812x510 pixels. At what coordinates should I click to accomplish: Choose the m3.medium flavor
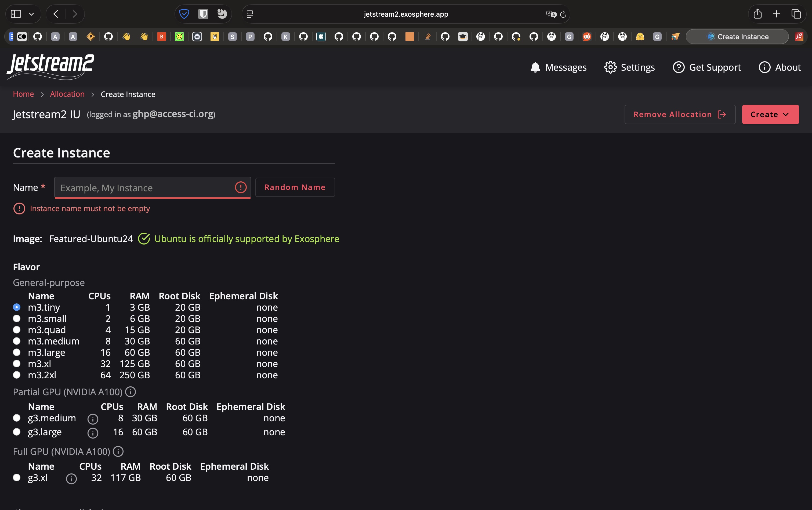[x=17, y=341]
